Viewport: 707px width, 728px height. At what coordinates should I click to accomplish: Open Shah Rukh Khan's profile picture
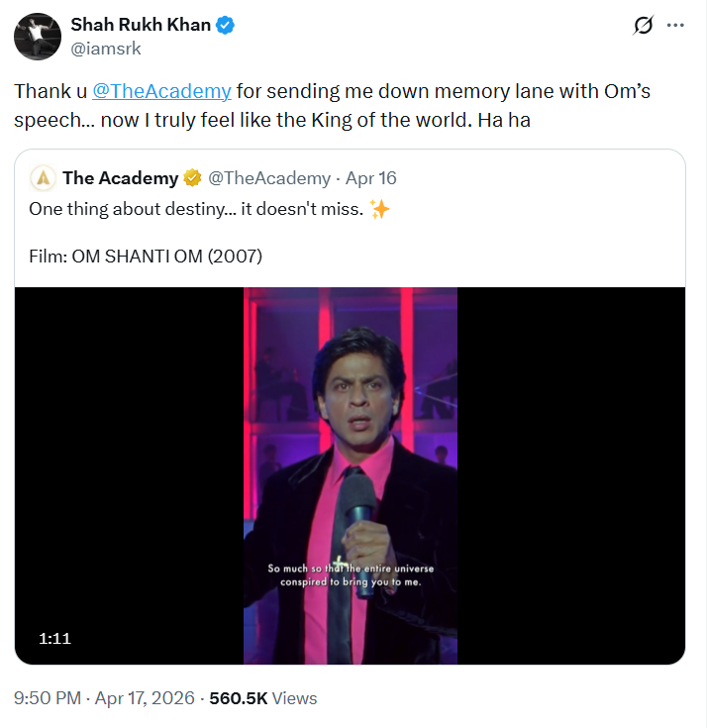point(36,37)
